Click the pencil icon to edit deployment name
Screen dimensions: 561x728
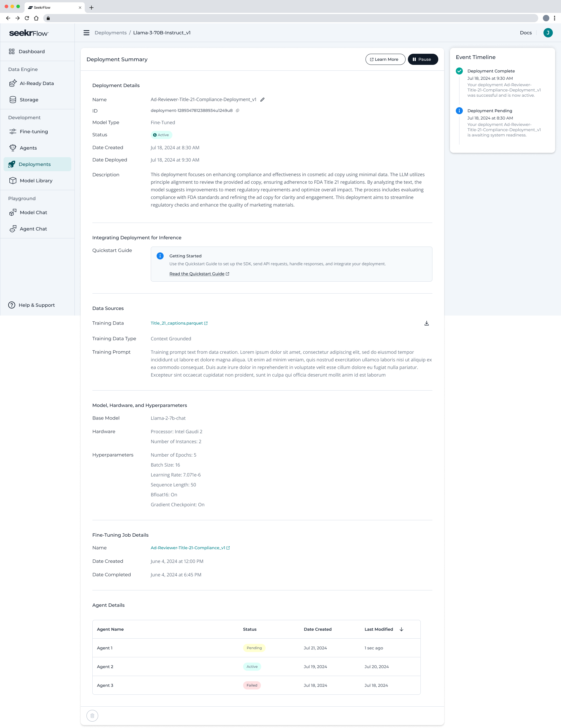(262, 100)
